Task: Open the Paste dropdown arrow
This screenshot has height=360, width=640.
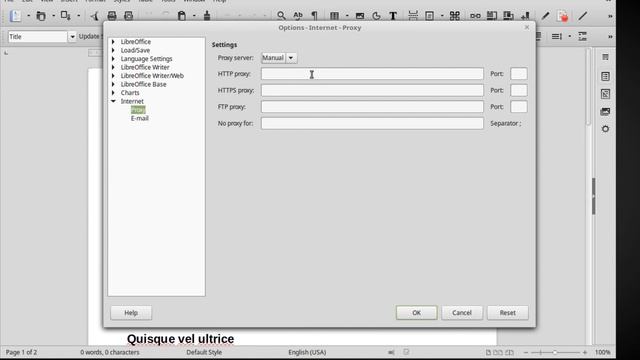Action: pos(194,16)
